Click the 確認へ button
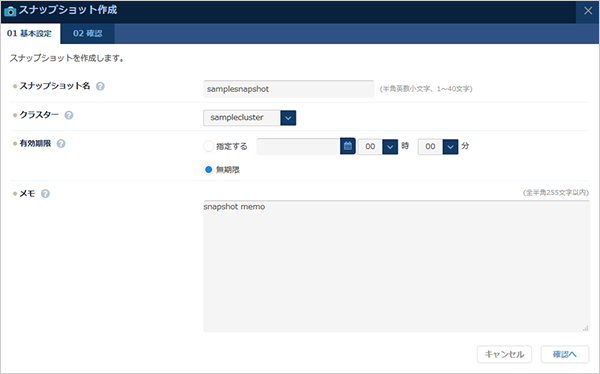The image size is (600, 374). tap(565, 354)
